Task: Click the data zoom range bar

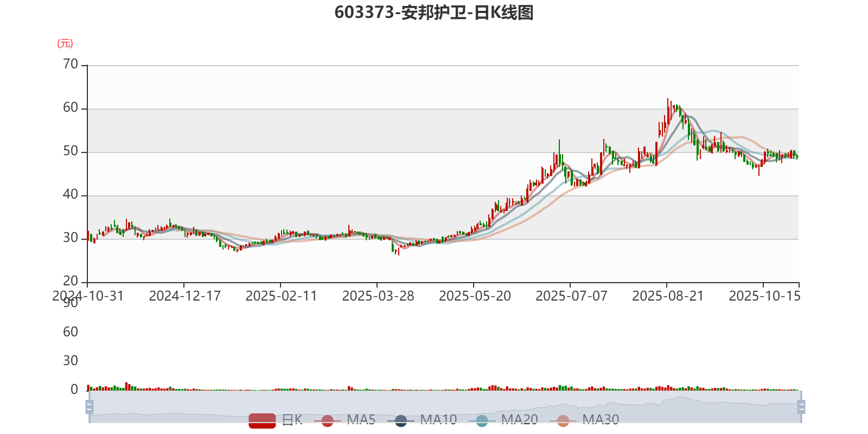Action: [445, 406]
